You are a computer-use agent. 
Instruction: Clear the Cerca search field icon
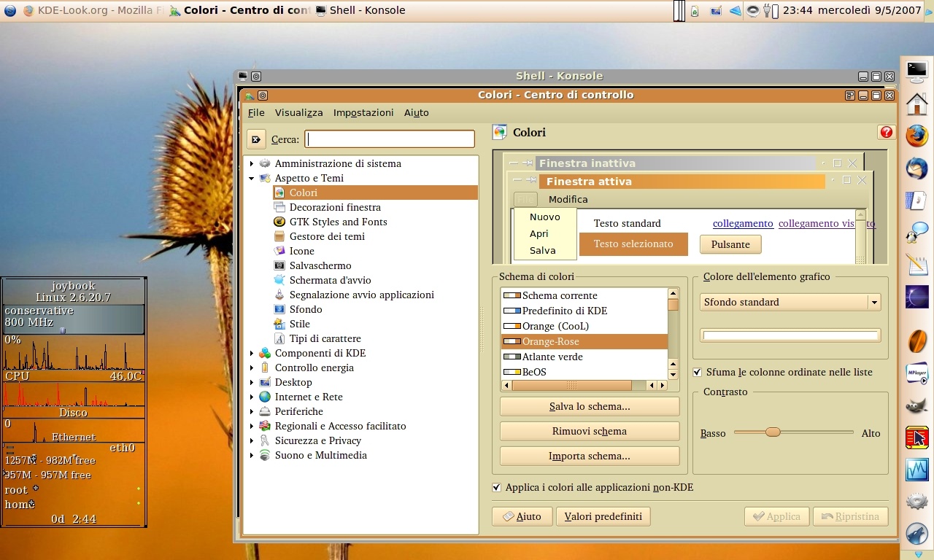[256, 139]
